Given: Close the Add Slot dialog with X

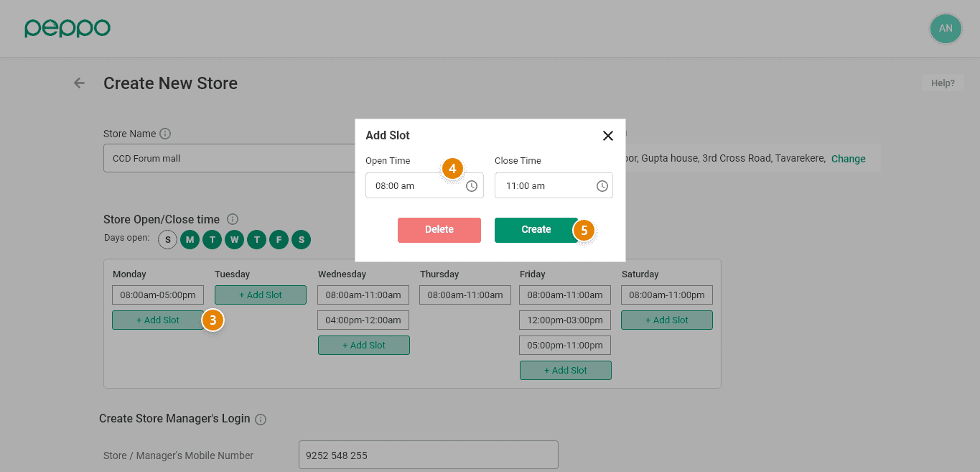Looking at the screenshot, I should click(x=608, y=136).
